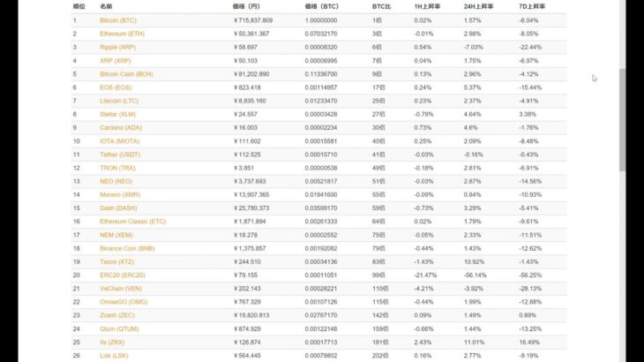644x362 pixels.
Task: Click the Ethereum (ETH) coin link
Action: coord(122,34)
